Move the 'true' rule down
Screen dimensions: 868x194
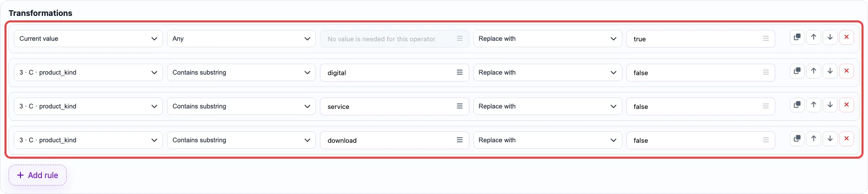coord(830,37)
